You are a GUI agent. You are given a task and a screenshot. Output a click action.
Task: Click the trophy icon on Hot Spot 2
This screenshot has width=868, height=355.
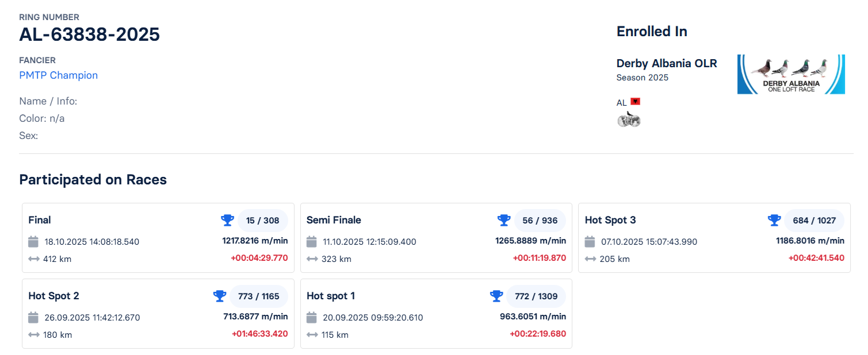tap(219, 296)
